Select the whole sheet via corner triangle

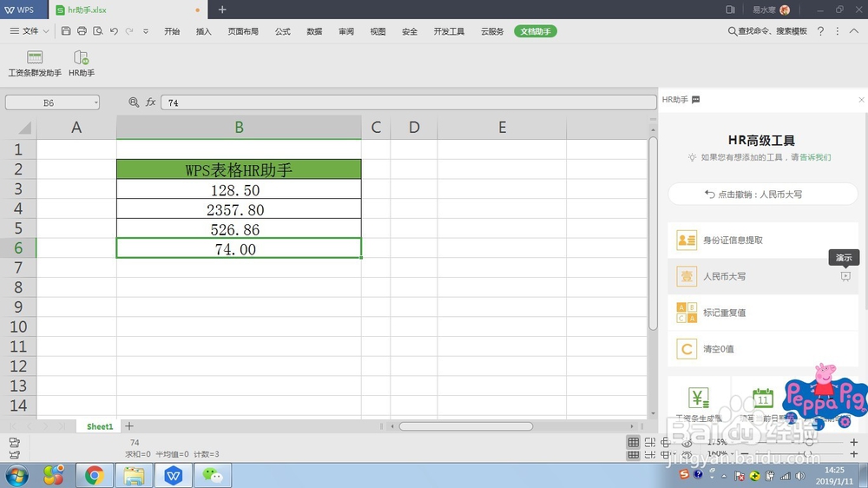coord(24,128)
